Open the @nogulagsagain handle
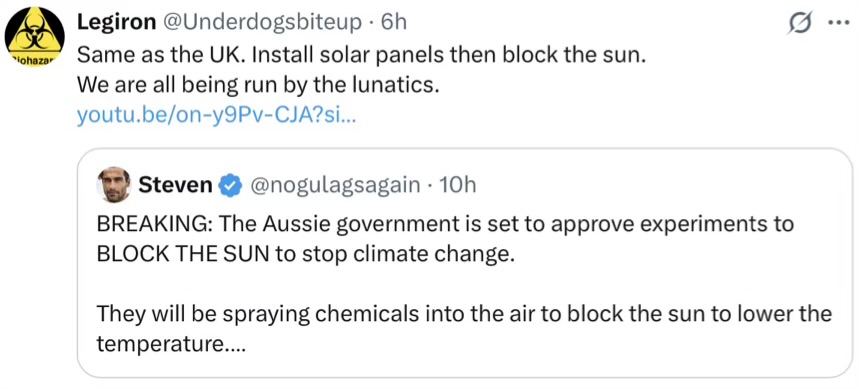Image resolution: width=859 pixels, height=389 pixels. (x=335, y=186)
